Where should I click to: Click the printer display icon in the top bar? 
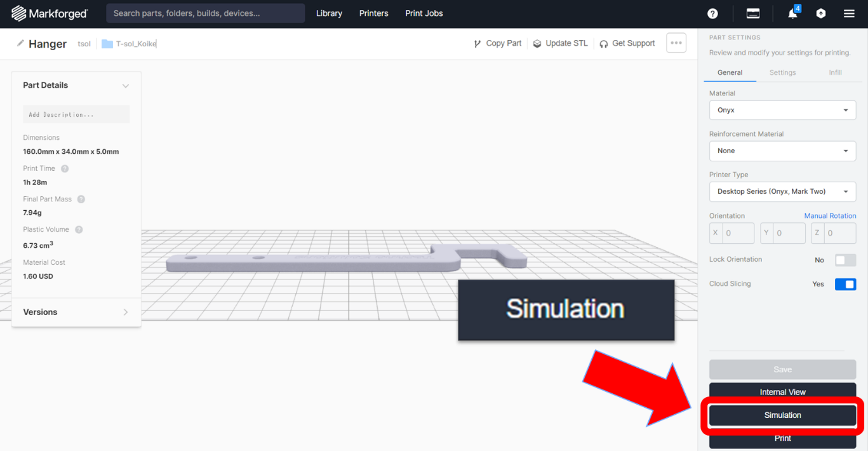(753, 13)
